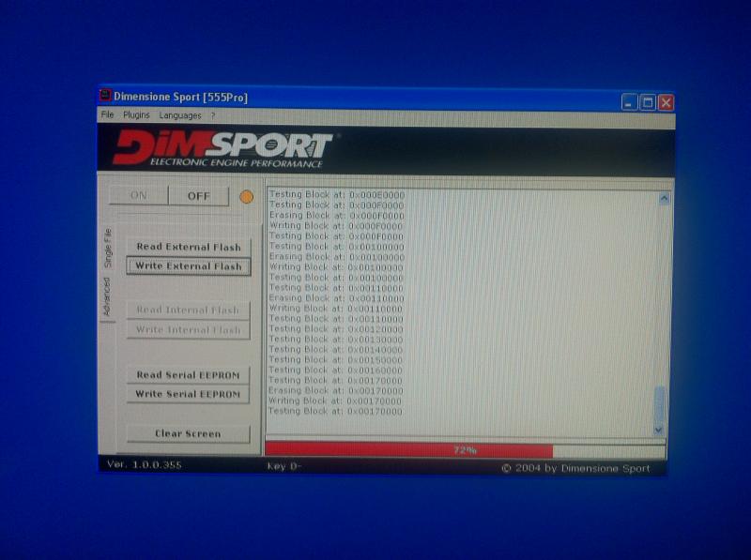The height and width of the screenshot is (560, 751).
Task: Click log line 'Erasing Block at: 0x000F0000'
Action: [337, 216]
